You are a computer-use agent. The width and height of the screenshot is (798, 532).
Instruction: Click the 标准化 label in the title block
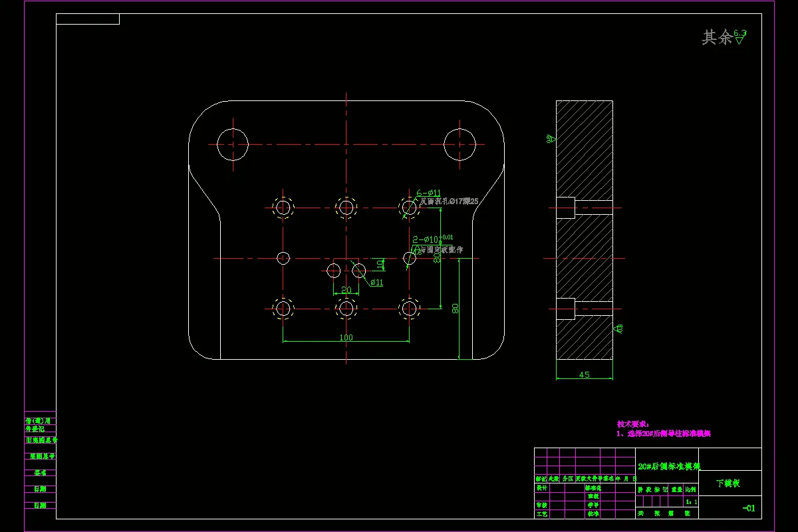592,487
